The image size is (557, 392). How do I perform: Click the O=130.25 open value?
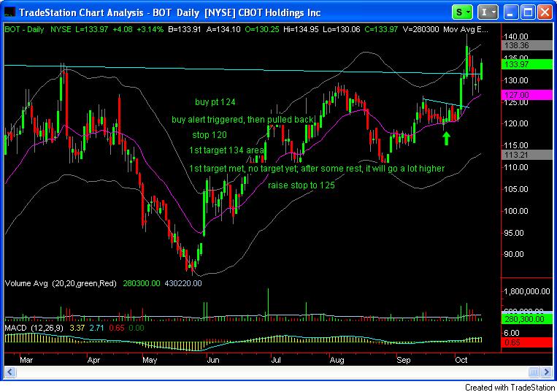click(262, 29)
